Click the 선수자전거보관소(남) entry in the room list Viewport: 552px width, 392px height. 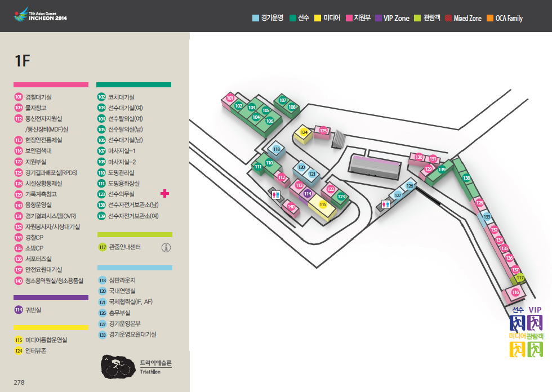click(x=128, y=205)
